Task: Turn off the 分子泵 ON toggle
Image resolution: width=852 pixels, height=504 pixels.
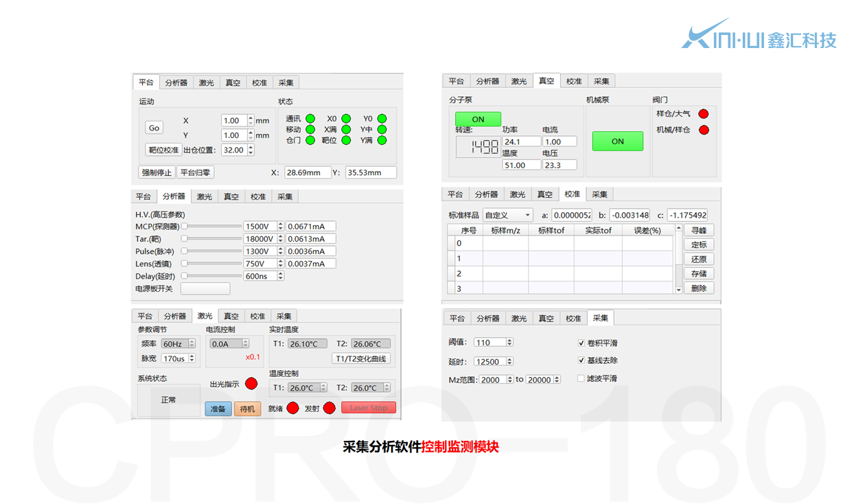Action: pyautogui.click(x=478, y=119)
